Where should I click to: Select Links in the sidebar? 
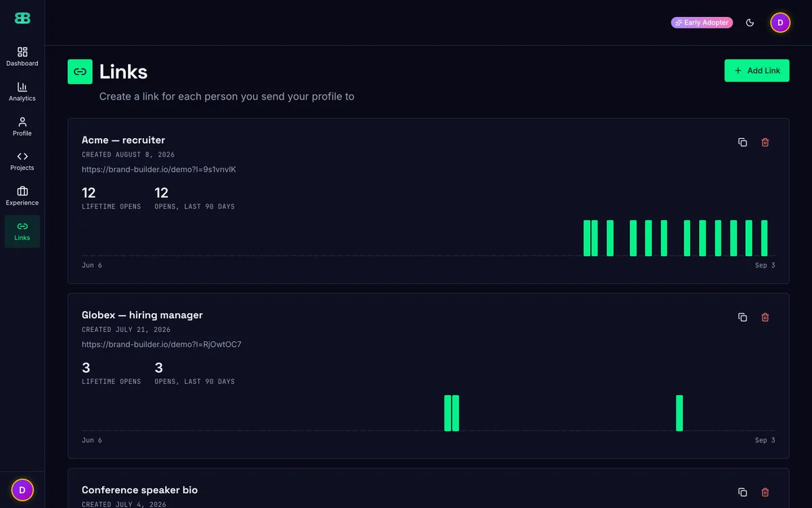[x=22, y=232]
